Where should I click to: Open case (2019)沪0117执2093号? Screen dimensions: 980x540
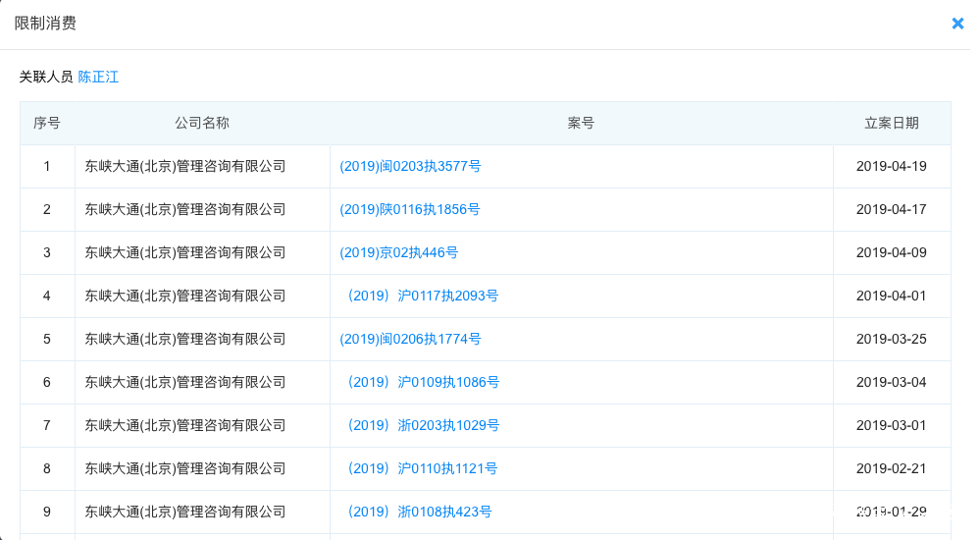coord(422,296)
